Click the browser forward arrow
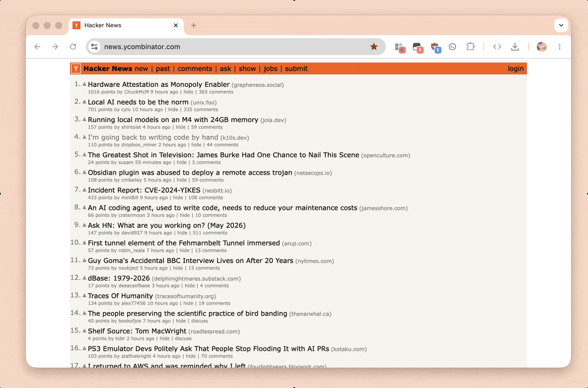 pyautogui.click(x=55, y=47)
